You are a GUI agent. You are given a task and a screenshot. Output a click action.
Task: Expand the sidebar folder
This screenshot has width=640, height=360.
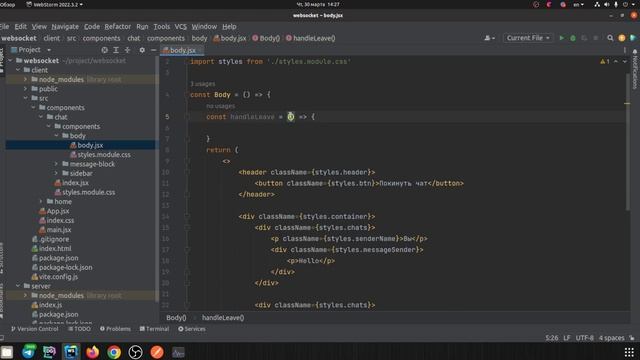56,173
